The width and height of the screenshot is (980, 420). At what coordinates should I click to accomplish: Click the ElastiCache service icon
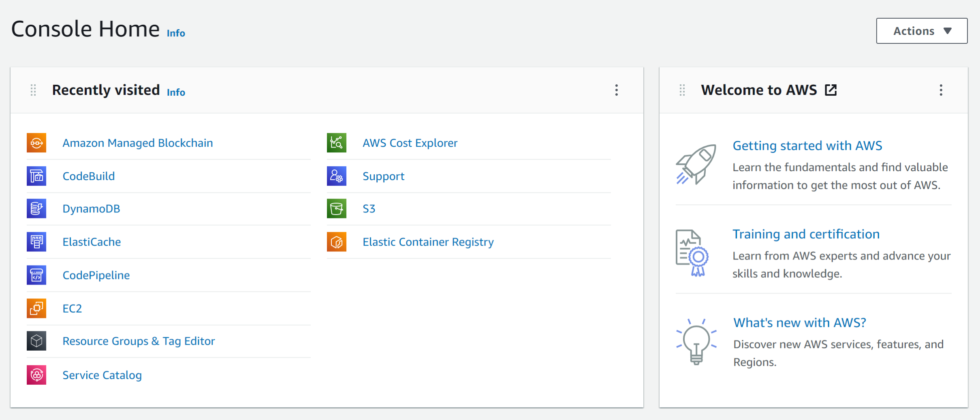36,242
